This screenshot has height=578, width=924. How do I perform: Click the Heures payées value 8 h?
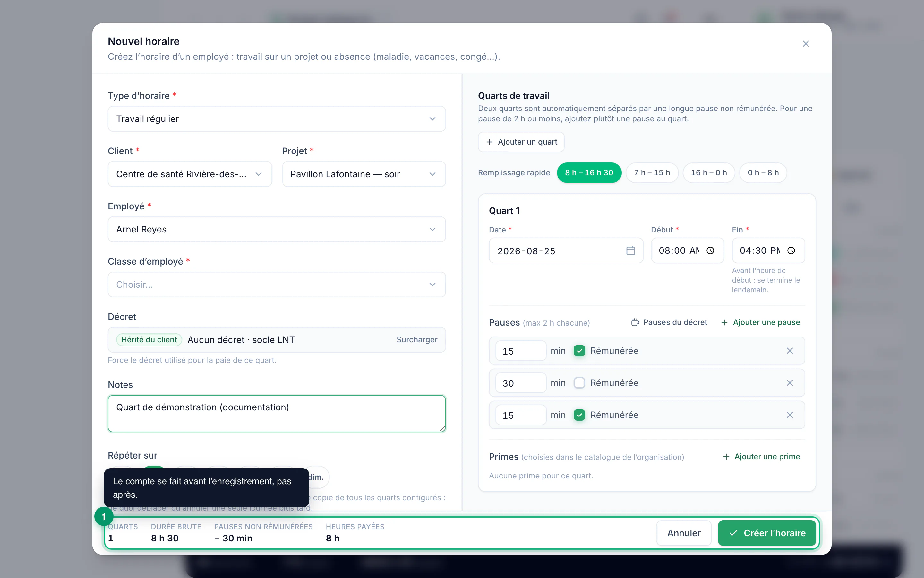pos(333,538)
